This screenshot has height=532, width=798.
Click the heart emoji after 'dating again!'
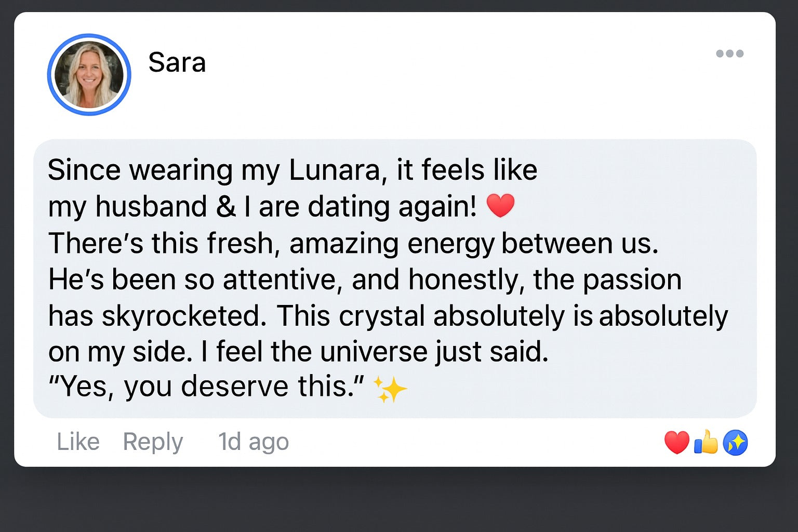(500, 205)
